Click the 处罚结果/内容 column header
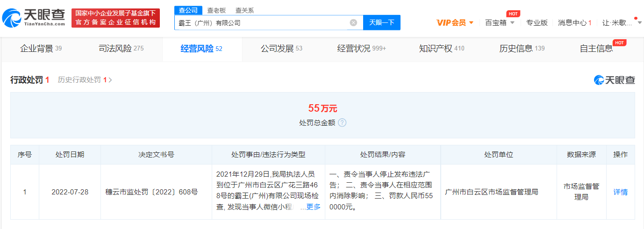The width and height of the screenshot is (644, 229). pyautogui.click(x=383, y=155)
